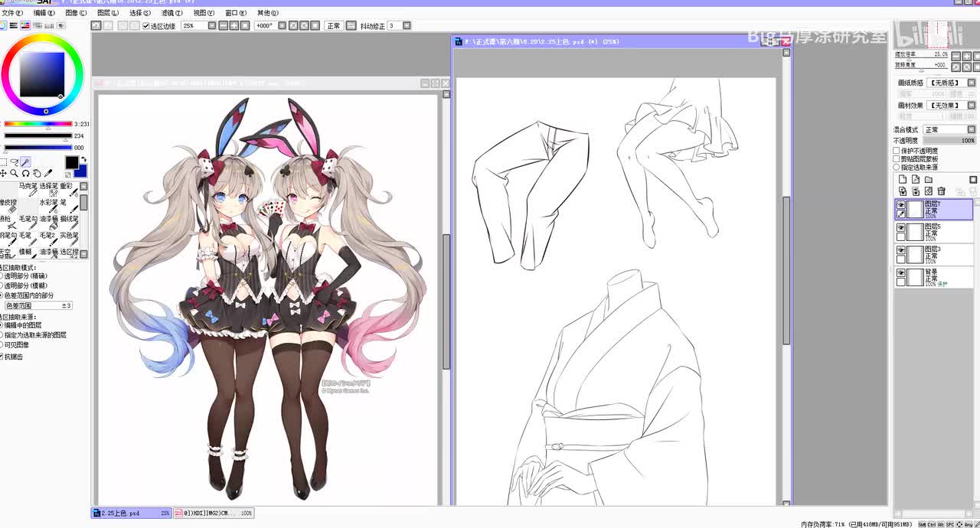Enable 保护不透明度 checkbox
The height and width of the screenshot is (528, 980).
(x=896, y=151)
